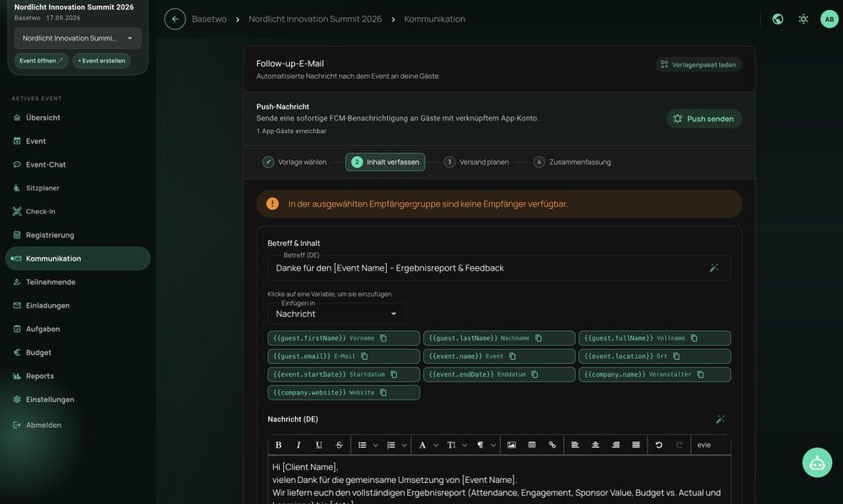The image size is (843, 504).
Task: Copy the guest.email variable
Action: [364, 357]
